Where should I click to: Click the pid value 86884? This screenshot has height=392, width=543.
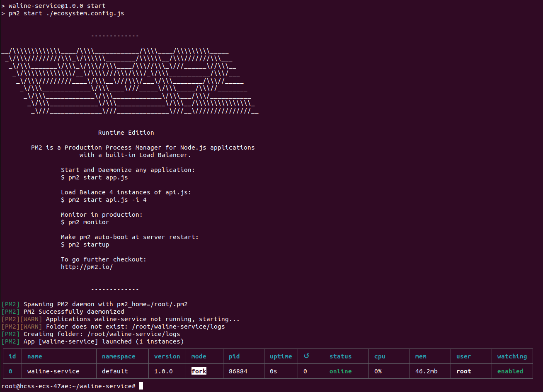click(x=238, y=371)
